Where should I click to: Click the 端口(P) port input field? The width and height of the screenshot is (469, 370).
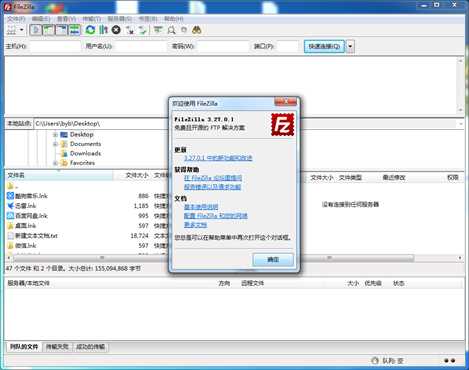tap(287, 46)
